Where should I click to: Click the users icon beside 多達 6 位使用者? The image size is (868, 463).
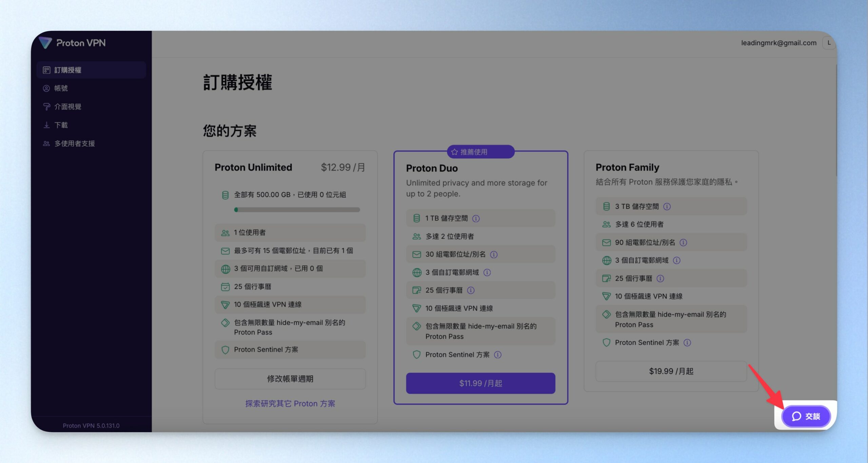606,224
